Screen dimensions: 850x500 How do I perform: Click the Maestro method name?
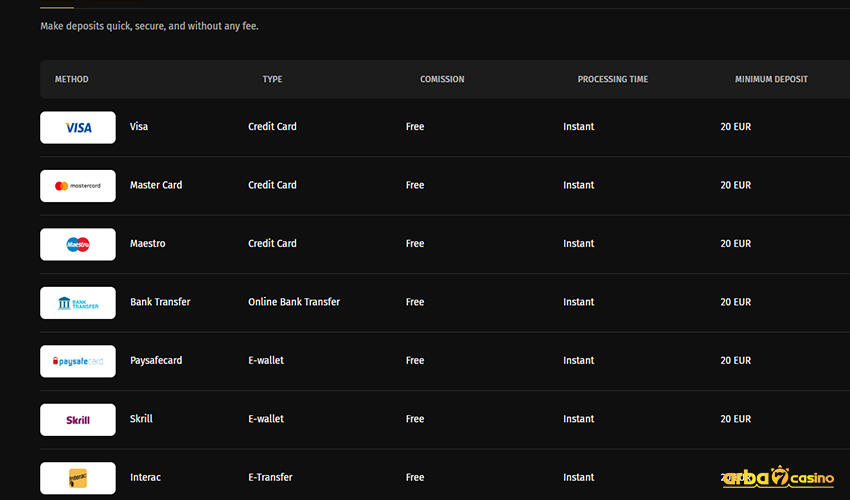(148, 243)
